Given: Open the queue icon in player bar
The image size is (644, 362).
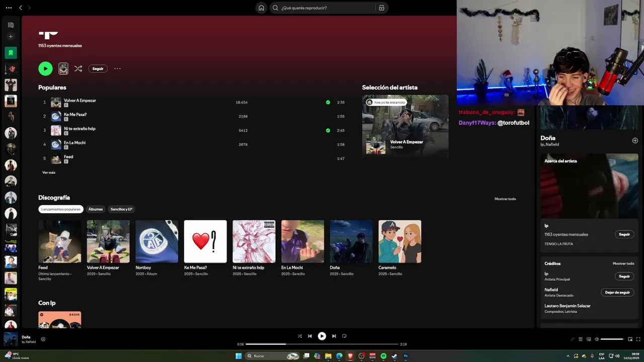Looking at the screenshot, I should [580, 339].
